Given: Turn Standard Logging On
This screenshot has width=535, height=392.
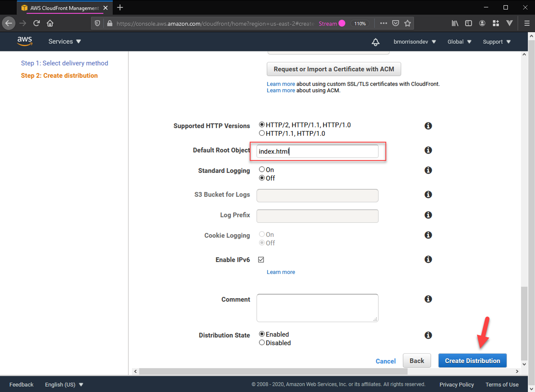Looking at the screenshot, I should click(262, 170).
